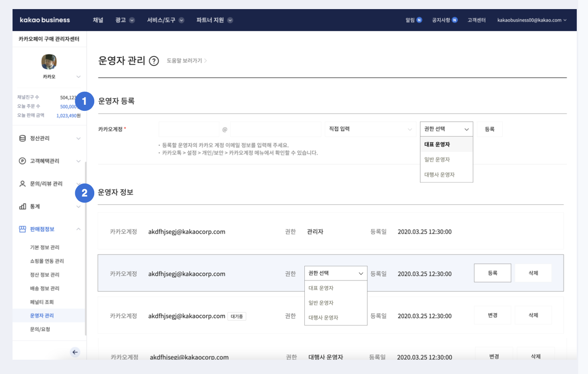This screenshot has width=588, height=374.
Task: Choose 대행사 운영자 in the registration dropdown
Action: point(447,175)
